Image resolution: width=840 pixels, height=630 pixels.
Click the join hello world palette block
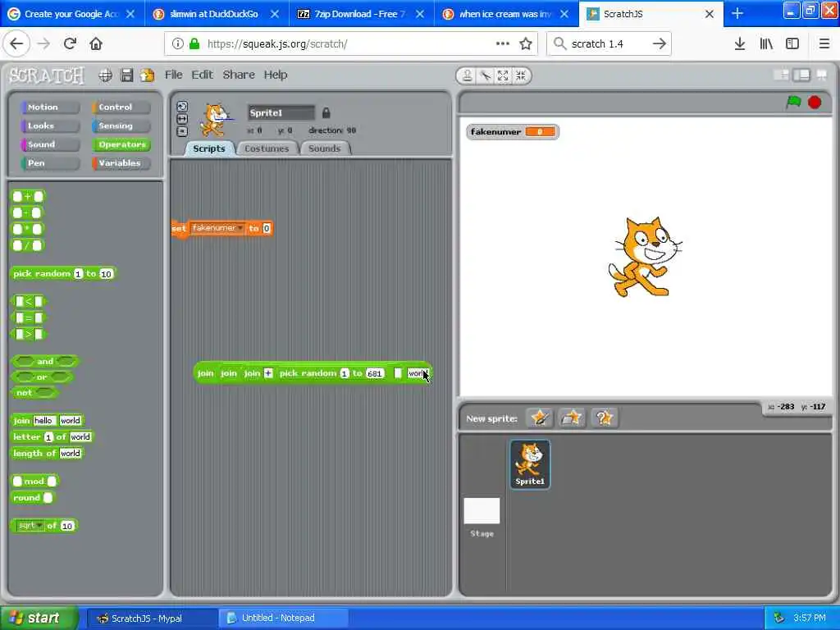click(x=48, y=421)
